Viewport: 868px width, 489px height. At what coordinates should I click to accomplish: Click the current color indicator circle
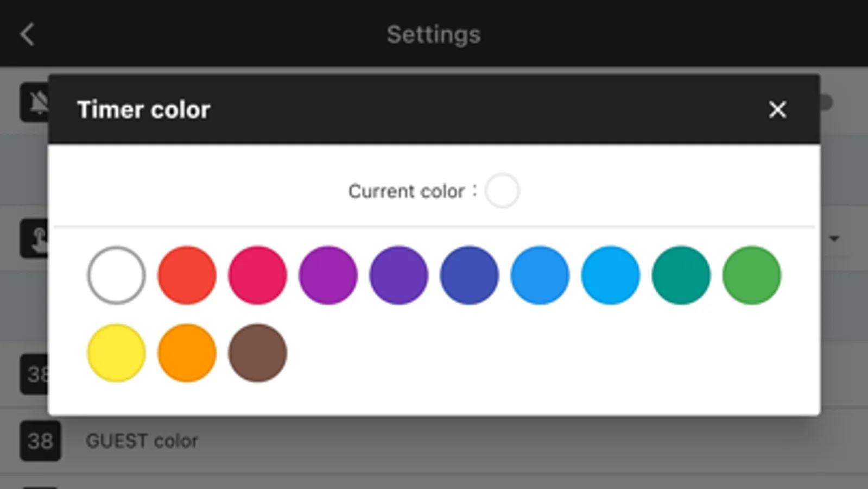(x=502, y=191)
